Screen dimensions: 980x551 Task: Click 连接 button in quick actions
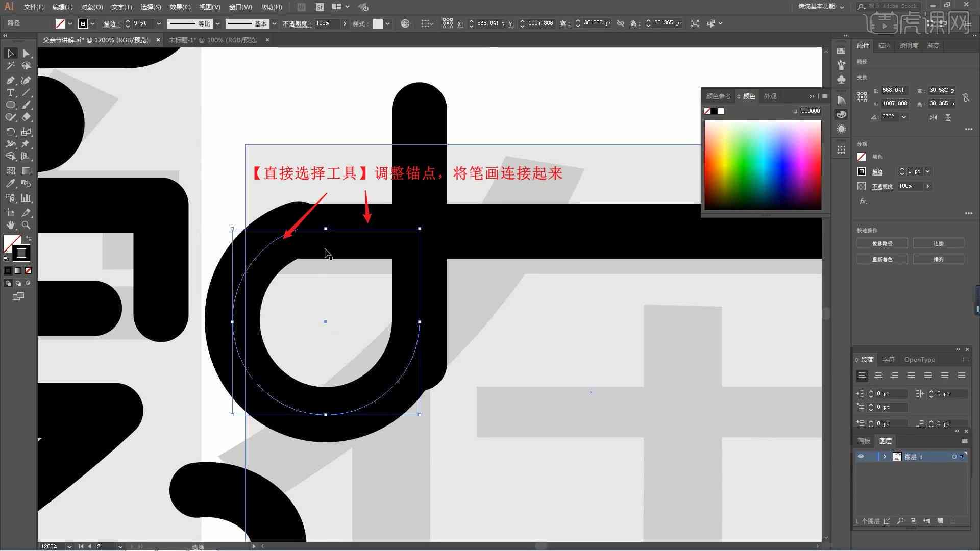(939, 243)
